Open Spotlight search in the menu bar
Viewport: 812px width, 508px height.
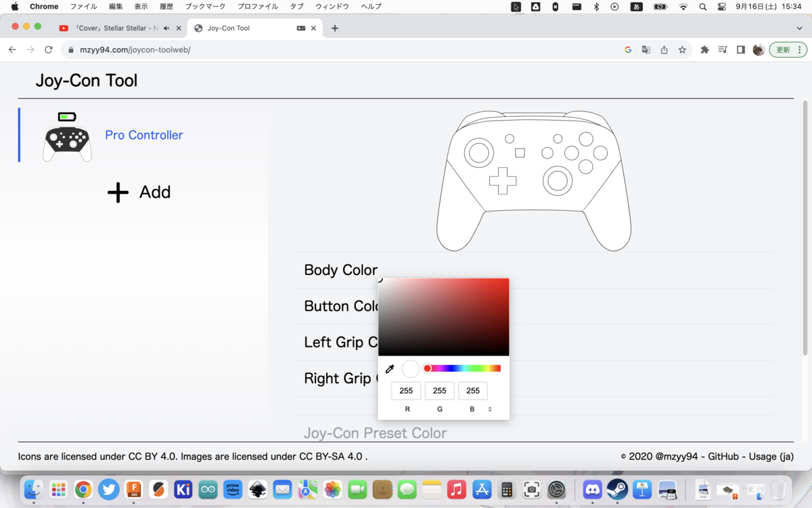[702, 7]
